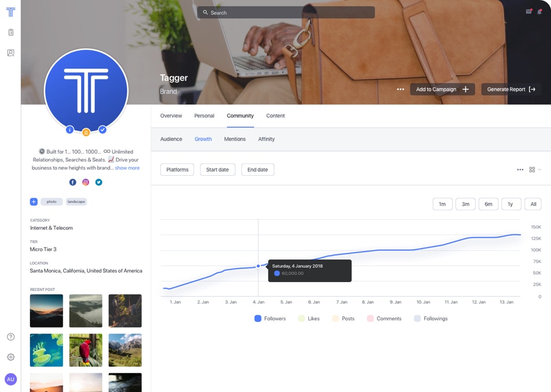Switch to the Overview tab

[171, 116]
